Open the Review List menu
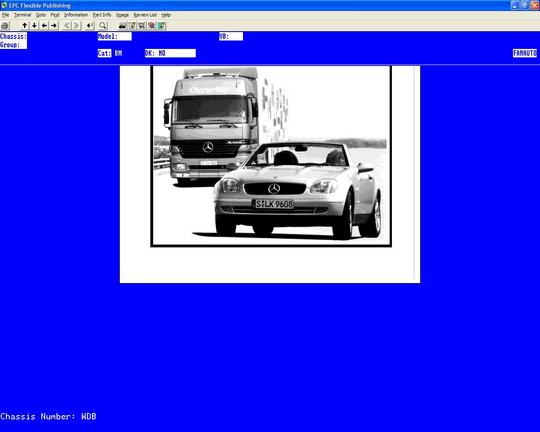The width and height of the screenshot is (540, 432). point(145,15)
